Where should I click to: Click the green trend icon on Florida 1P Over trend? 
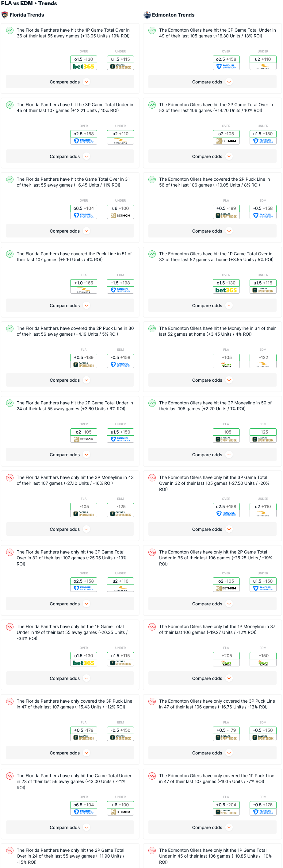(x=10, y=30)
